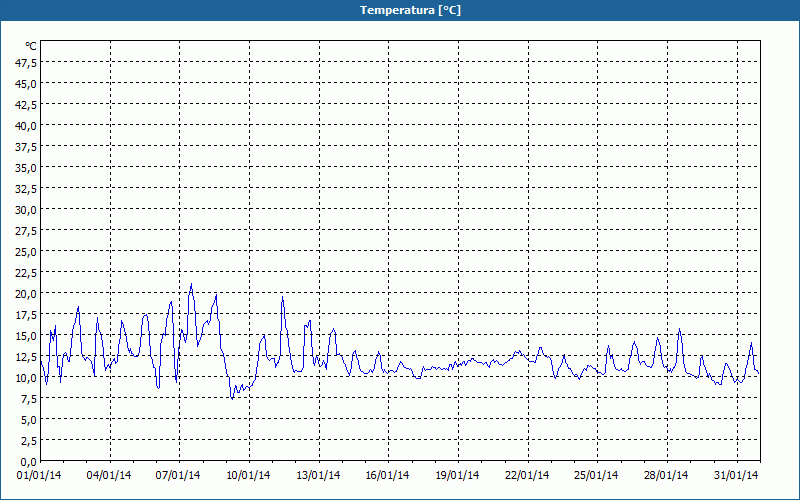Click the 5,0 y-axis value
This screenshot has height=500, width=800.
click(29, 420)
